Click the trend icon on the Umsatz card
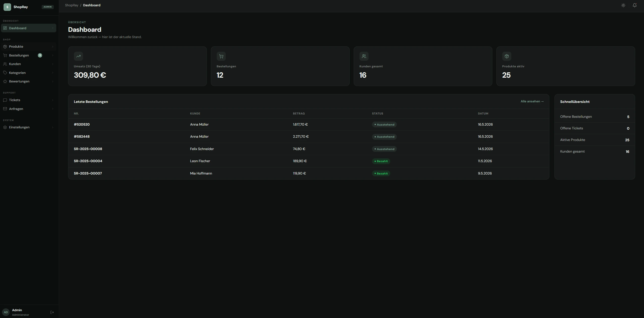Viewport: 644px width, 318px height. tap(78, 56)
